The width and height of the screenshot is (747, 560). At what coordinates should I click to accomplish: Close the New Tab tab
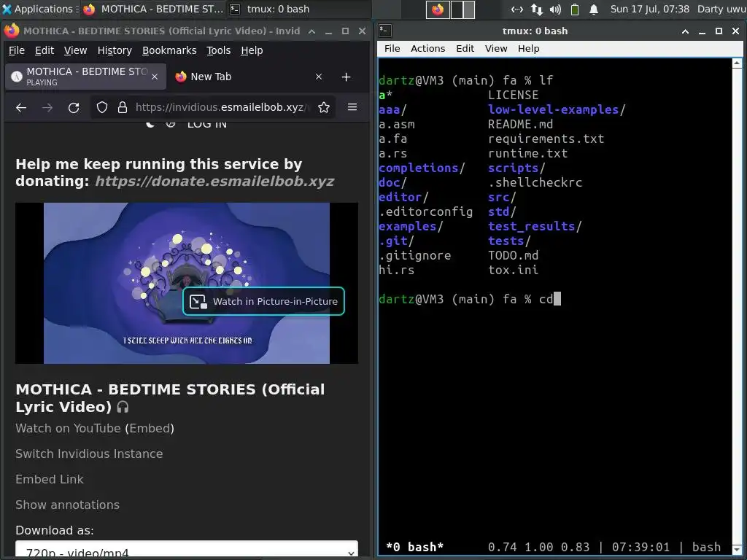[319, 77]
